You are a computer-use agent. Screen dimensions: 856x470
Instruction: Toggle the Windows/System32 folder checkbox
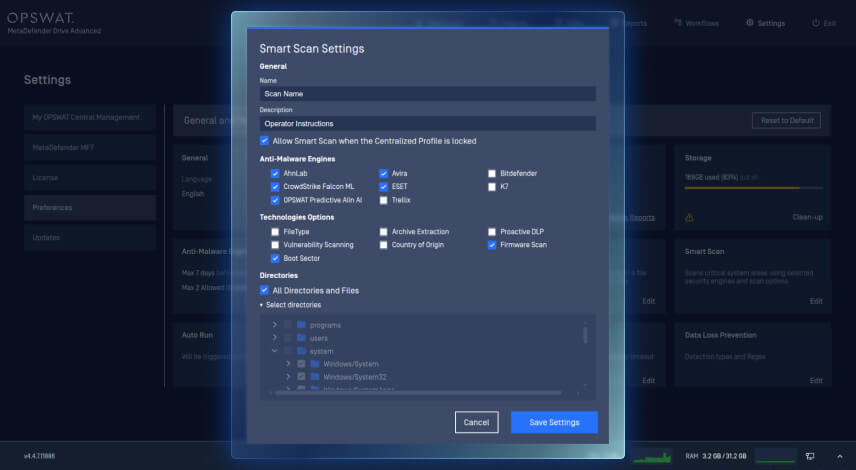[x=301, y=377]
